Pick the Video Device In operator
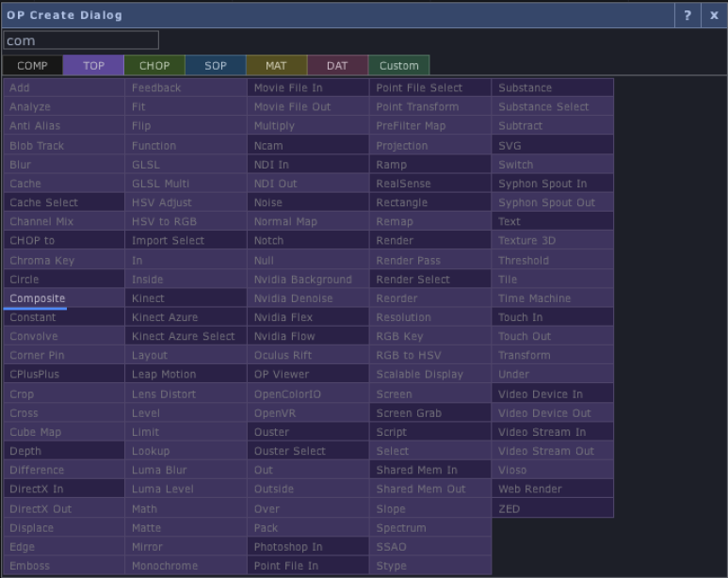 click(x=553, y=394)
